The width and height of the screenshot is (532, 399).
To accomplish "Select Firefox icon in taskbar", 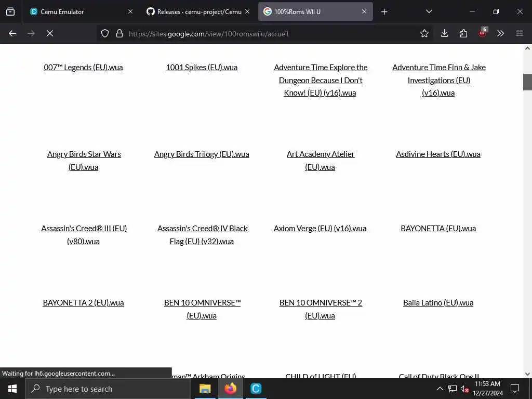I will 230,389.
